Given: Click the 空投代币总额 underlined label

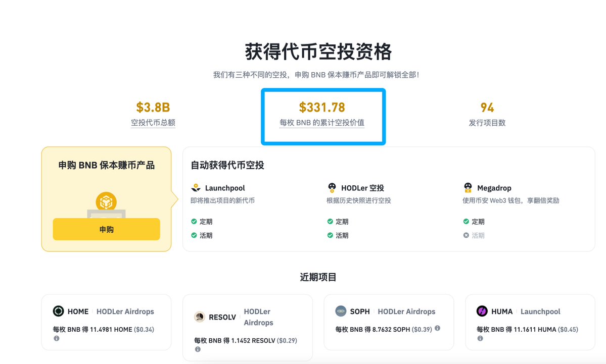Looking at the screenshot, I should click(153, 123).
